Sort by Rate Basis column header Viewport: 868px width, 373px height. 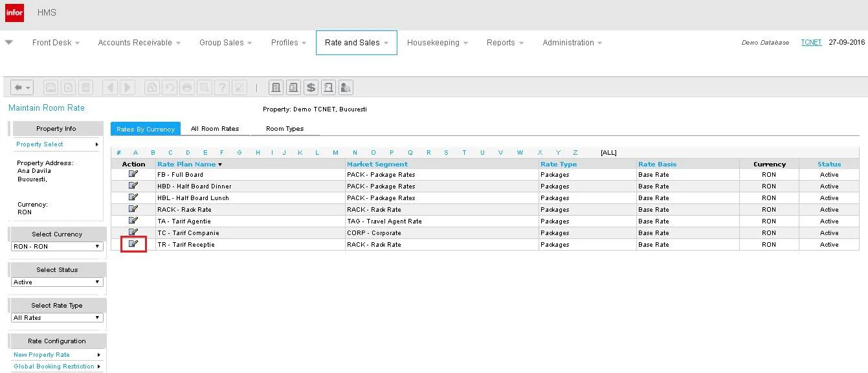[x=657, y=164]
